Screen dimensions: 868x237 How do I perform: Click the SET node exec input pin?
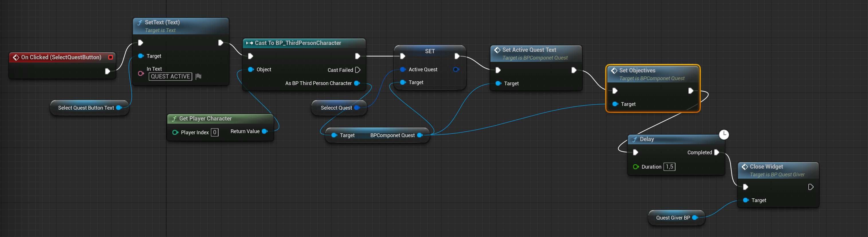click(x=402, y=56)
